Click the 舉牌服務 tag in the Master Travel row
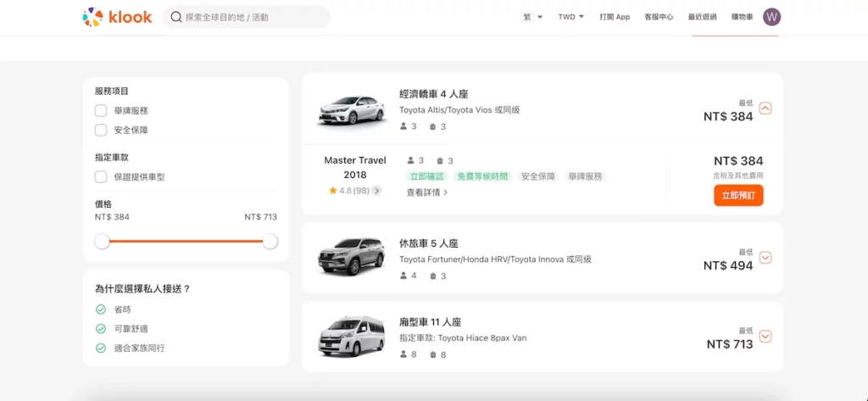Viewport: 868px width, 401px height. [x=586, y=176]
